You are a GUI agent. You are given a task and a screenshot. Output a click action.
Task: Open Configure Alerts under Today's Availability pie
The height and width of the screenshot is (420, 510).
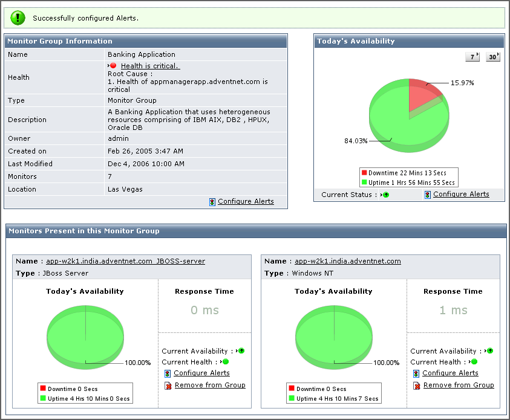[461, 194]
